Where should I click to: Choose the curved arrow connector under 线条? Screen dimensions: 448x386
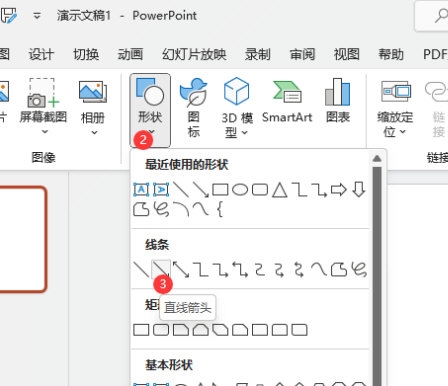point(280,270)
